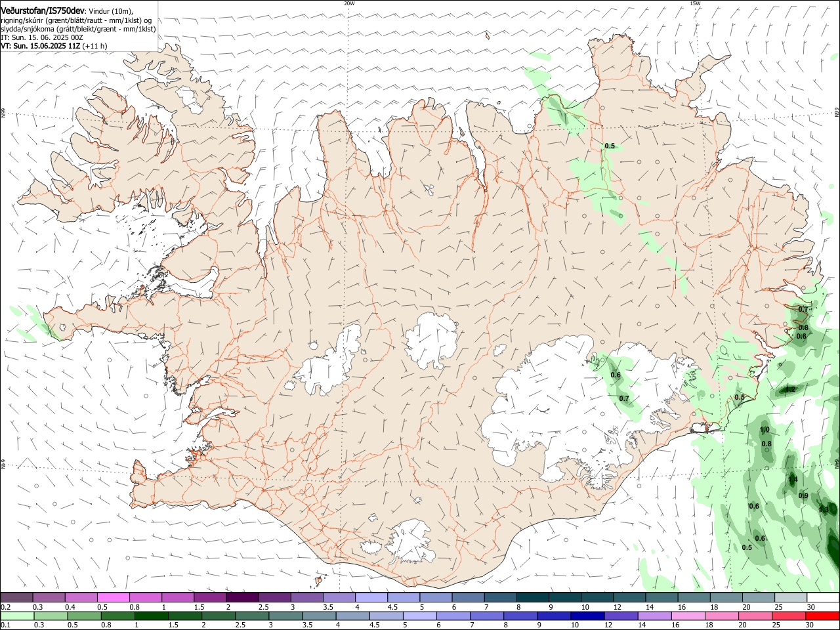Screen dimensions: 840x630
Task: Click the 15W longitude label
Action: [x=695, y=3]
